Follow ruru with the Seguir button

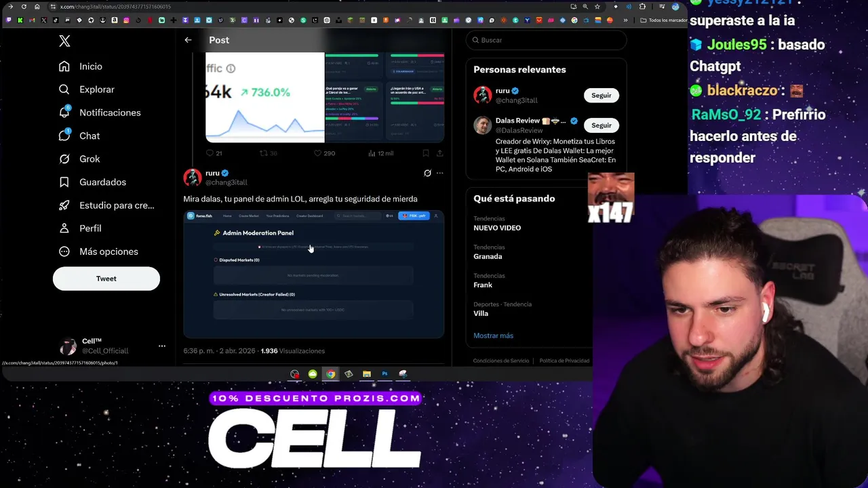(x=601, y=96)
